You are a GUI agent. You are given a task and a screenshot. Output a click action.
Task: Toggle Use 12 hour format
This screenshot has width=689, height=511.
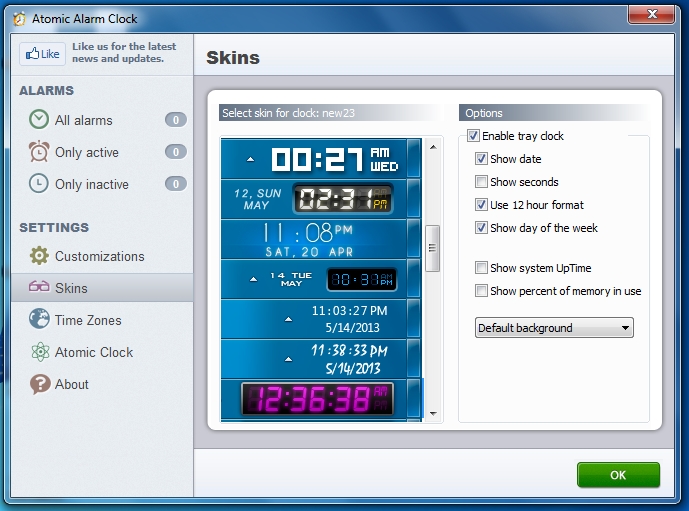(481, 205)
